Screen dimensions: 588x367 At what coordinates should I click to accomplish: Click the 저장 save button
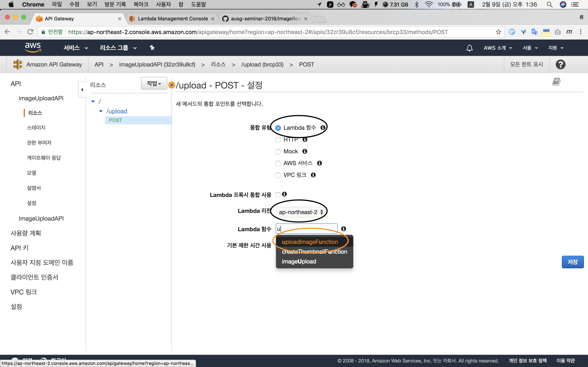(x=572, y=262)
